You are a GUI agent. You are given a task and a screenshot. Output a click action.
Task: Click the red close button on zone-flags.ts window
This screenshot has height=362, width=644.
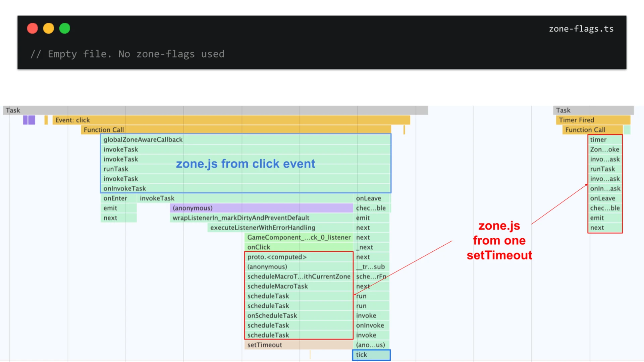coord(32,28)
